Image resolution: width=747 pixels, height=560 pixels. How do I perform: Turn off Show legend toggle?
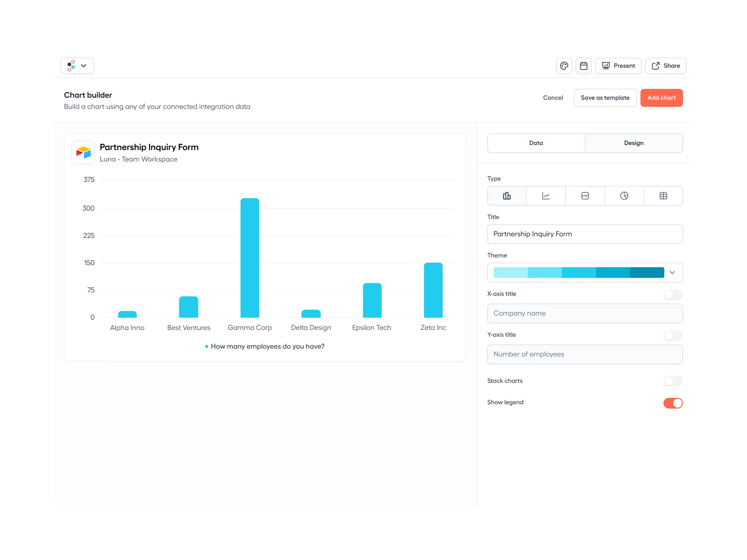[x=673, y=403]
